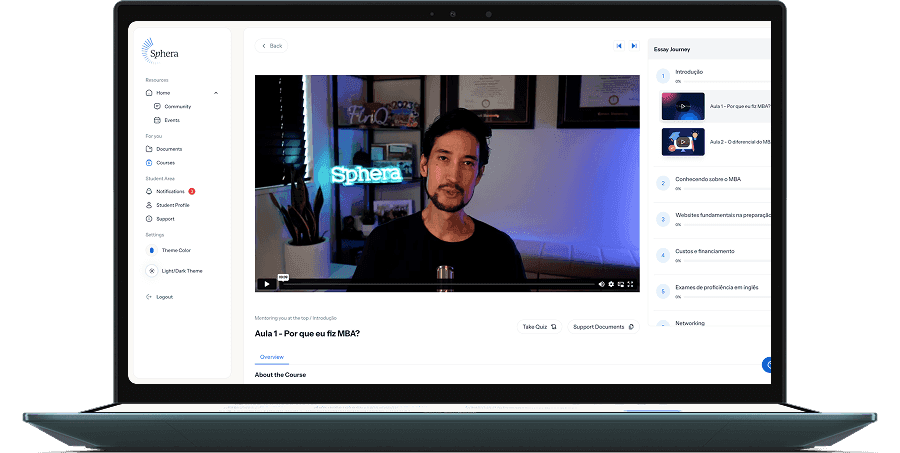This screenshot has height=453, width=900.
Task: Click the module number 2 circle
Action: [x=663, y=183]
